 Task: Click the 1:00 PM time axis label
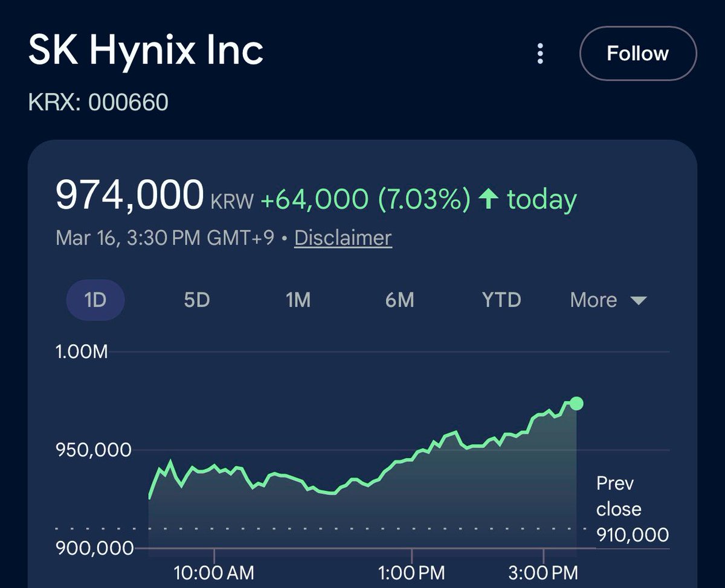(x=412, y=572)
